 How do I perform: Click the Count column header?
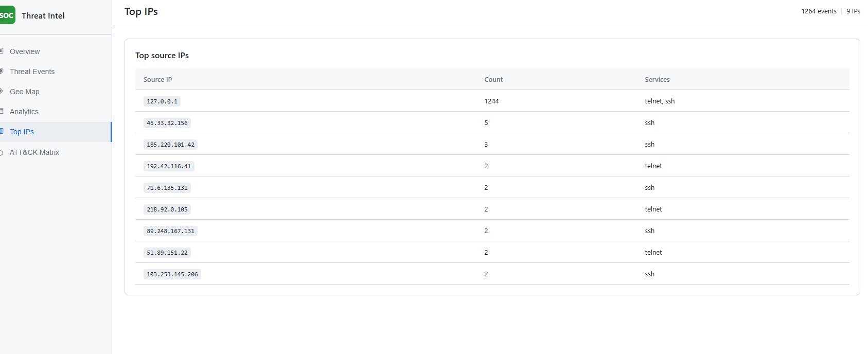pos(493,80)
